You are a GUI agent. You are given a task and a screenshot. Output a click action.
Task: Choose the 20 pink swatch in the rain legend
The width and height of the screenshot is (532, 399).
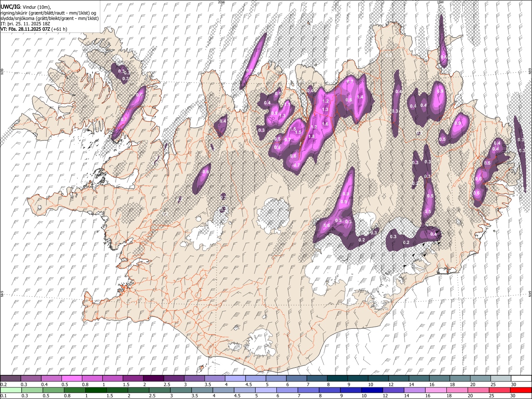[x=478, y=390]
